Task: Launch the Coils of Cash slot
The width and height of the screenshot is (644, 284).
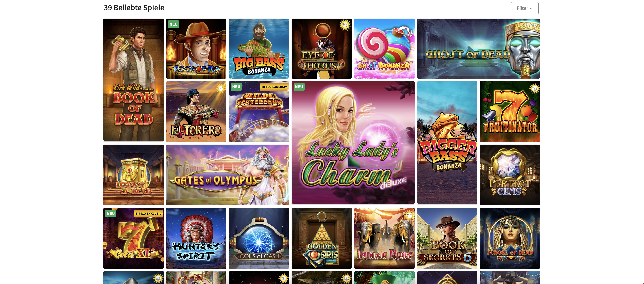Action: 259,238
